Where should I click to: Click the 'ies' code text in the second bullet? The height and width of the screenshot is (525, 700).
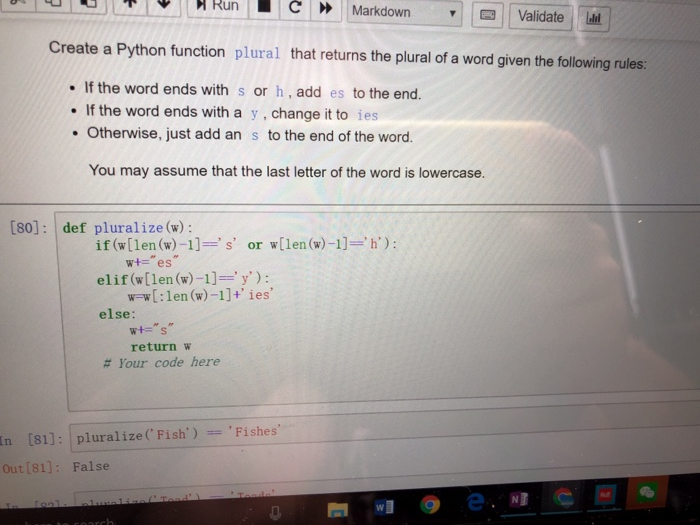[x=367, y=115]
